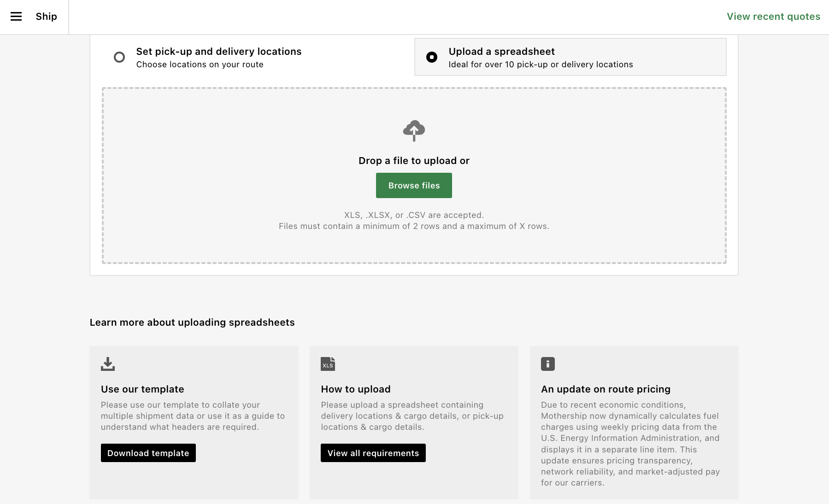Click the info icon above route pricing

548,364
